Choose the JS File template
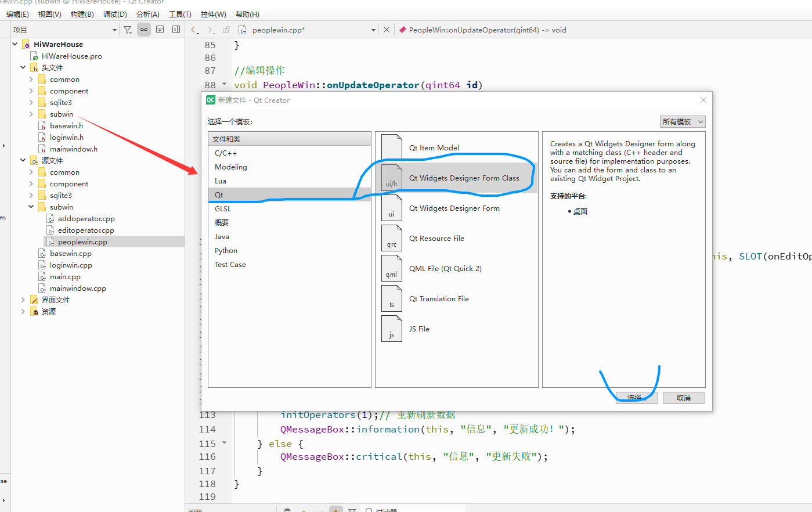The height and width of the screenshot is (512, 812). tap(456, 329)
